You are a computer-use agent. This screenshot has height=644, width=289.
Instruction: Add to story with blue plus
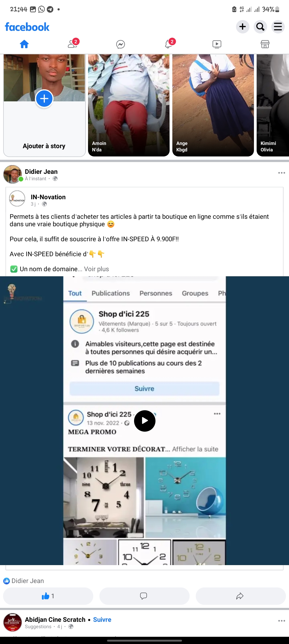[44, 99]
